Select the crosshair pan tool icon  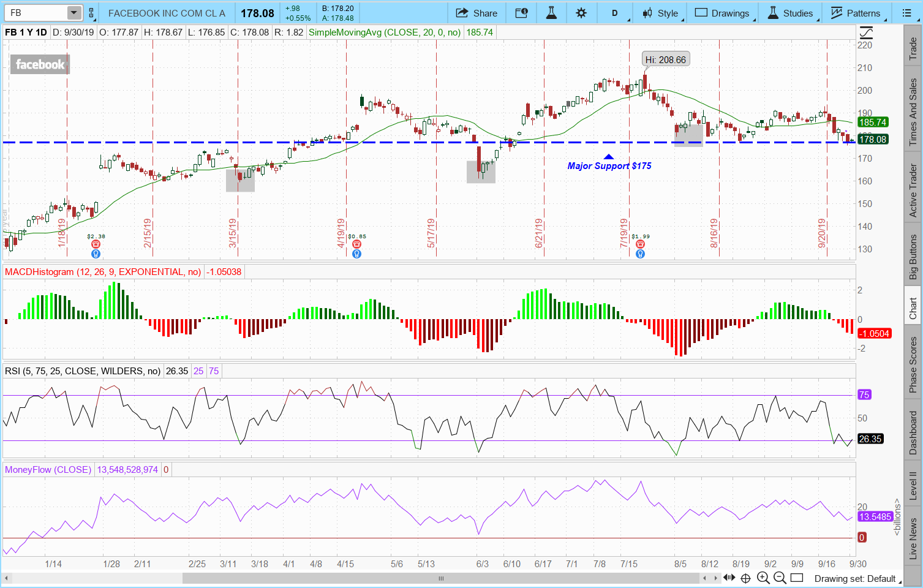tap(745, 578)
